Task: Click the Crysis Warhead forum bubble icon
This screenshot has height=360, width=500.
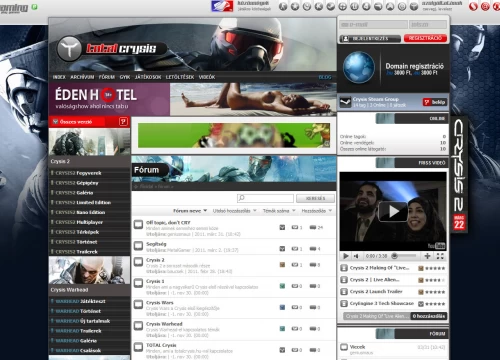Action: (138, 326)
